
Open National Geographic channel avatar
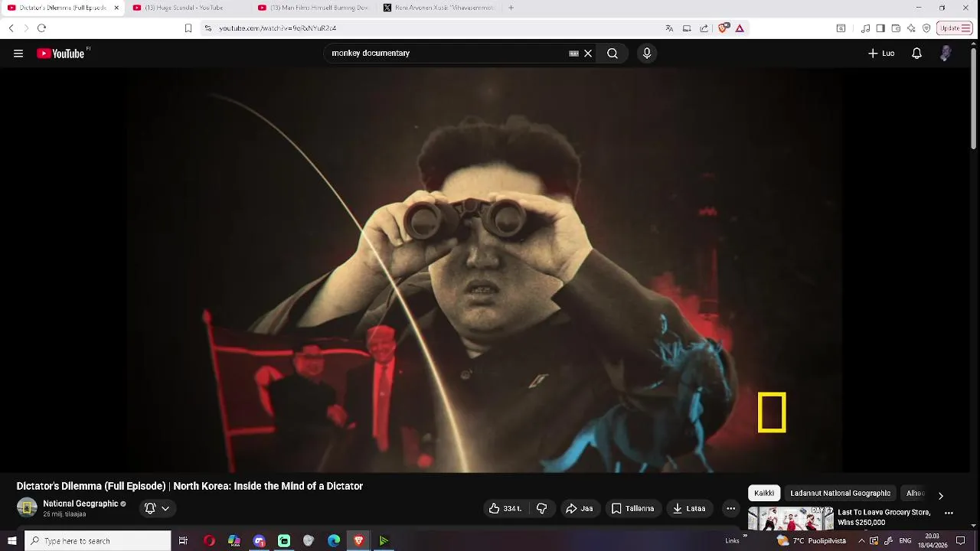click(x=27, y=507)
